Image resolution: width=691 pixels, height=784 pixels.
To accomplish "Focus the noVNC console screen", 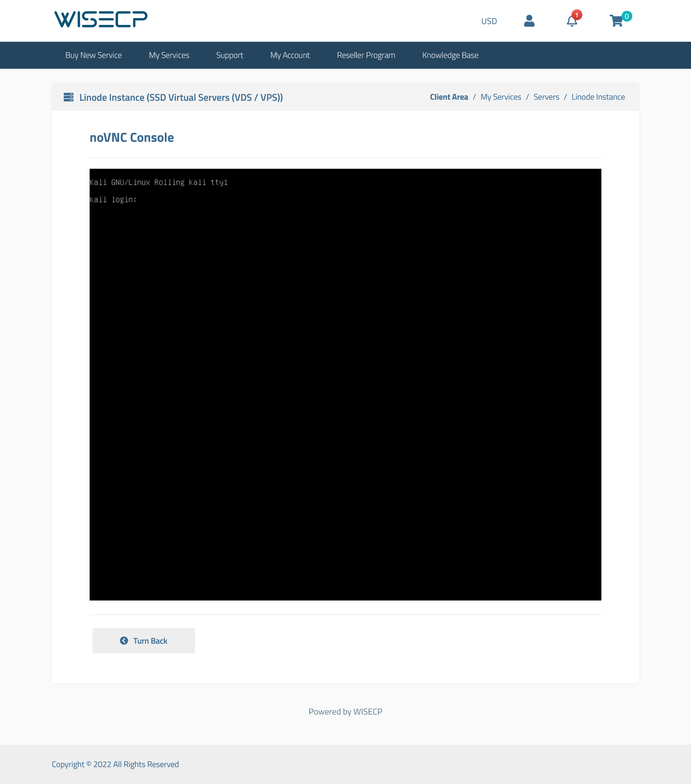I will pos(345,384).
